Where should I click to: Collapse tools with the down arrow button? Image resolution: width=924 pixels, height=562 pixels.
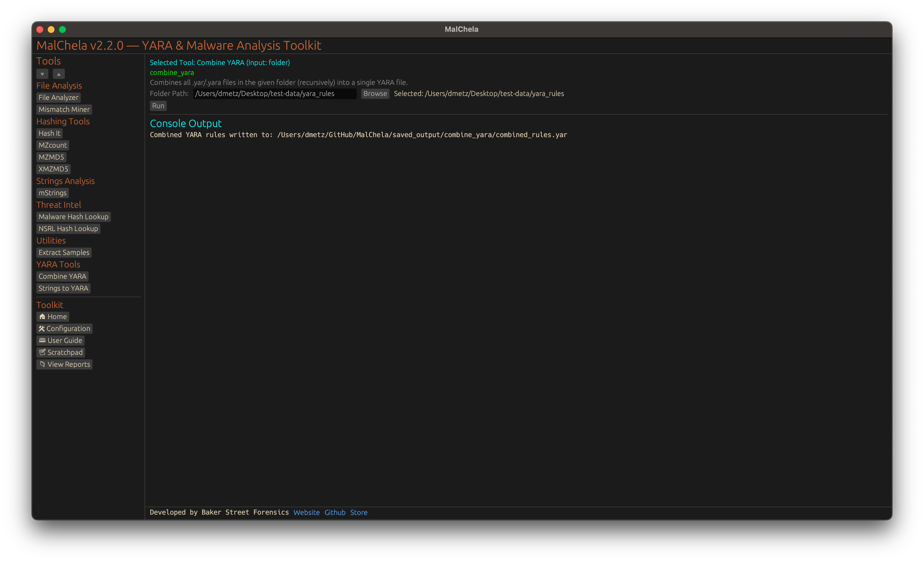pyautogui.click(x=42, y=74)
